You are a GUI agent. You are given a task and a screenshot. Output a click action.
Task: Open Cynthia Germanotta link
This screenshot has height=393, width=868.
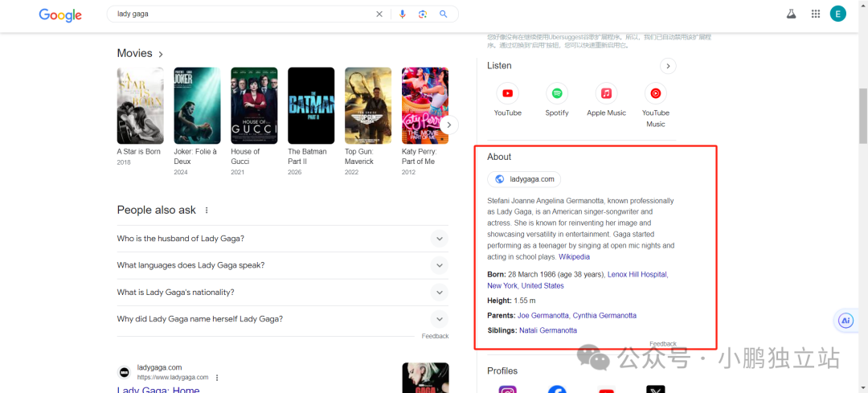click(x=604, y=316)
